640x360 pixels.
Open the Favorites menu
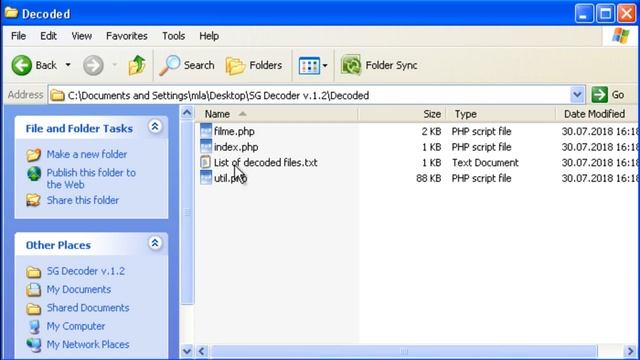click(x=127, y=36)
